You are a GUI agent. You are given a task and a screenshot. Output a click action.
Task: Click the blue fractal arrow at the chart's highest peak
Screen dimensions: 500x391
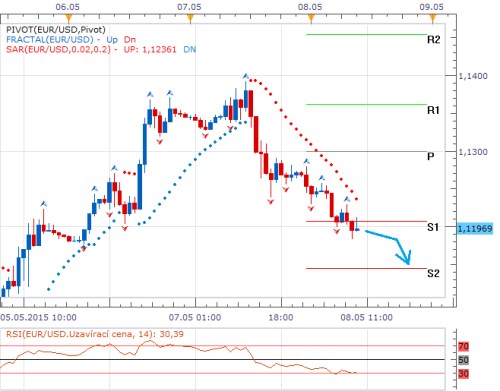pyautogui.click(x=246, y=77)
